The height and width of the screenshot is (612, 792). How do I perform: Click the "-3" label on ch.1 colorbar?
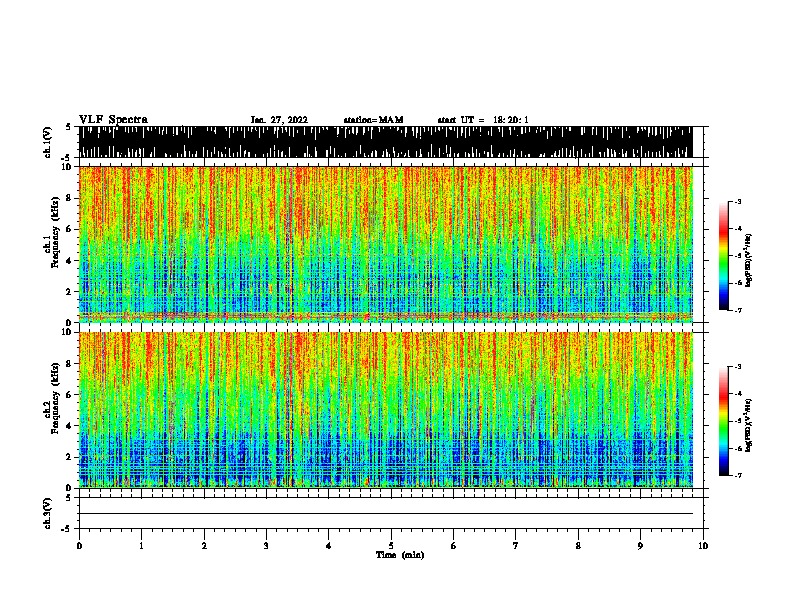pyautogui.click(x=737, y=202)
